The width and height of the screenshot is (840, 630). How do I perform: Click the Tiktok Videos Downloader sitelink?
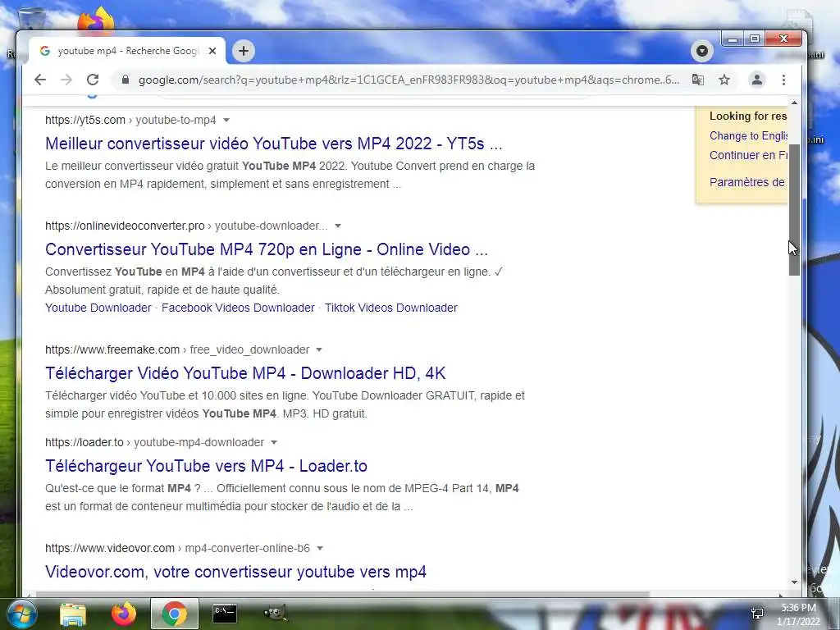[x=391, y=308]
